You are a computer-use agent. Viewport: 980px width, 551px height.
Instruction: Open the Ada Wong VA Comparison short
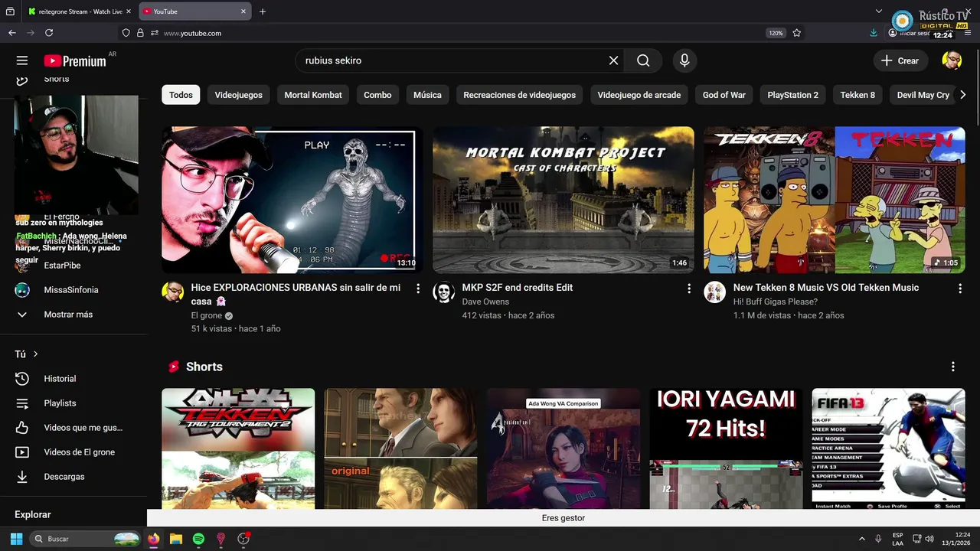(x=563, y=448)
